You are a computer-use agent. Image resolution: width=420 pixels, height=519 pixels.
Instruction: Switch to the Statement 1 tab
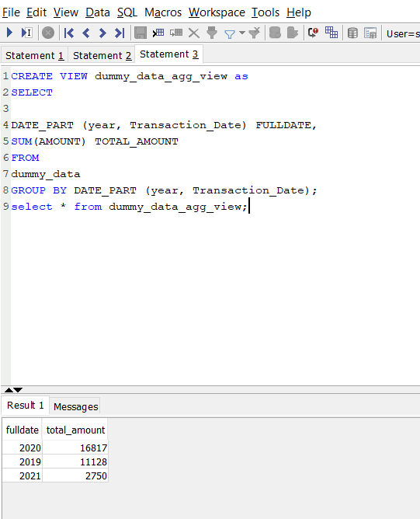tap(34, 56)
